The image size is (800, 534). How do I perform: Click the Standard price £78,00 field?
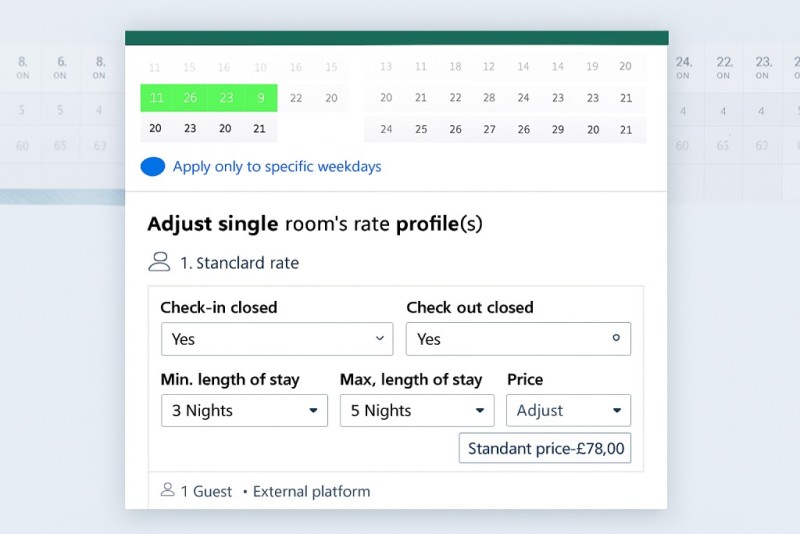(x=545, y=448)
